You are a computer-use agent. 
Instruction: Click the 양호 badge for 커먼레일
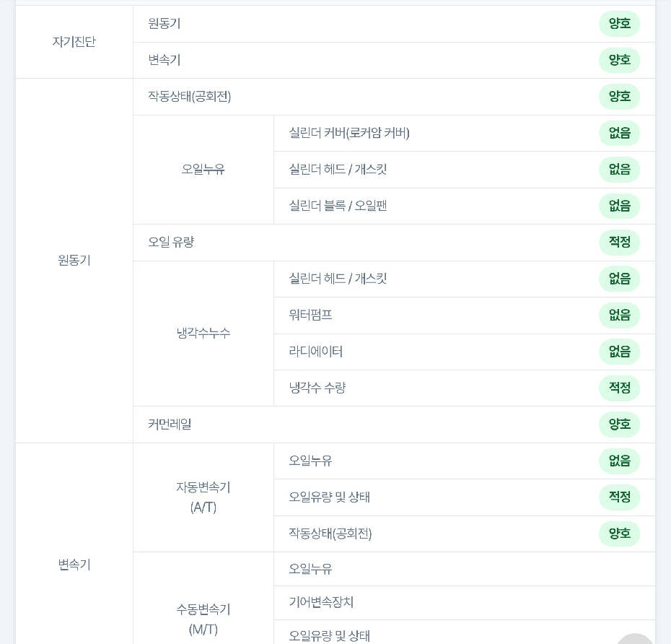coord(619,425)
